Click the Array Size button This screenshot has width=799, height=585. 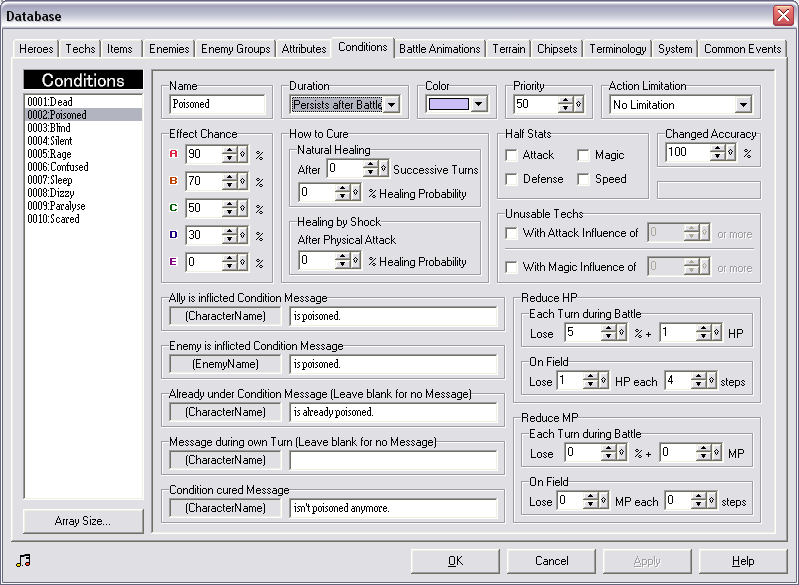pyautogui.click(x=83, y=520)
